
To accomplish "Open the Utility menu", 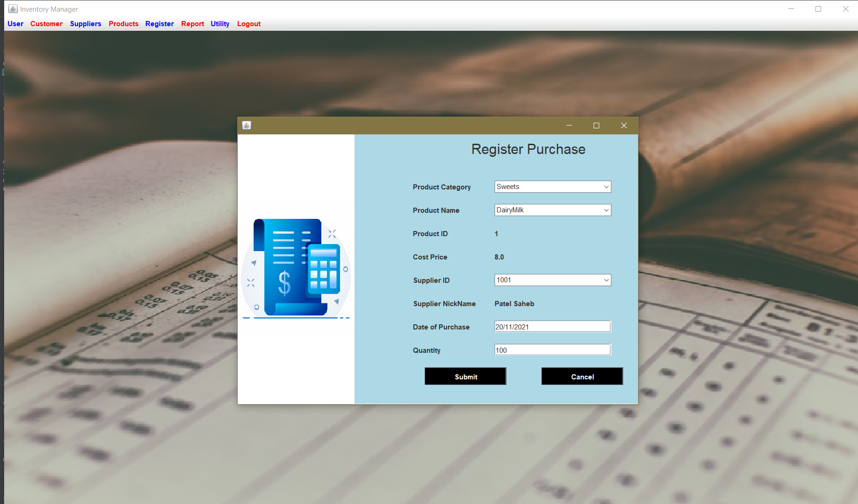I will pyautogui.click(x=220, y=23).
